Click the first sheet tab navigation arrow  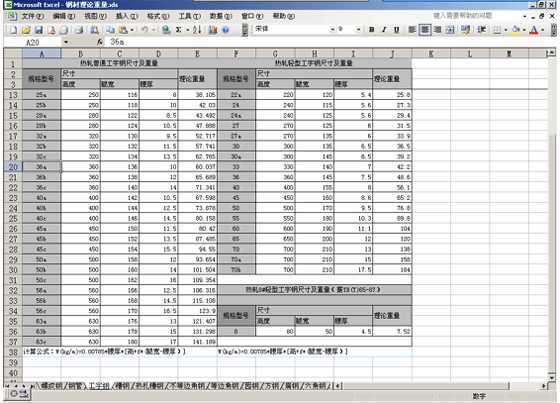pyautogui.click(x=7, y=386)
